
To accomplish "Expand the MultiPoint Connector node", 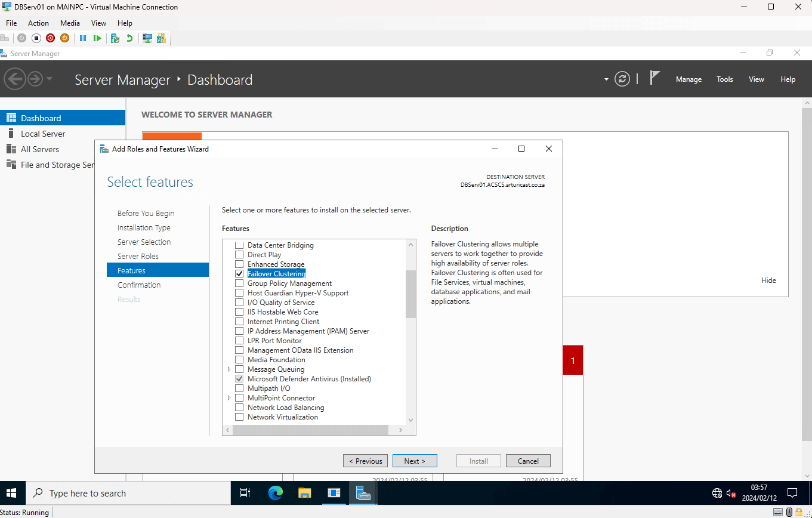I will [x=229, y=398].
